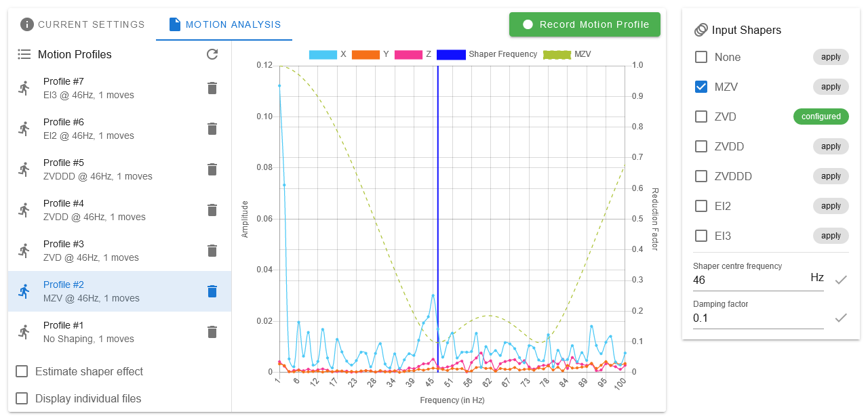Enable Estimate shaper effect checkbox
This screenshot has width=868, height=420.
22,371
